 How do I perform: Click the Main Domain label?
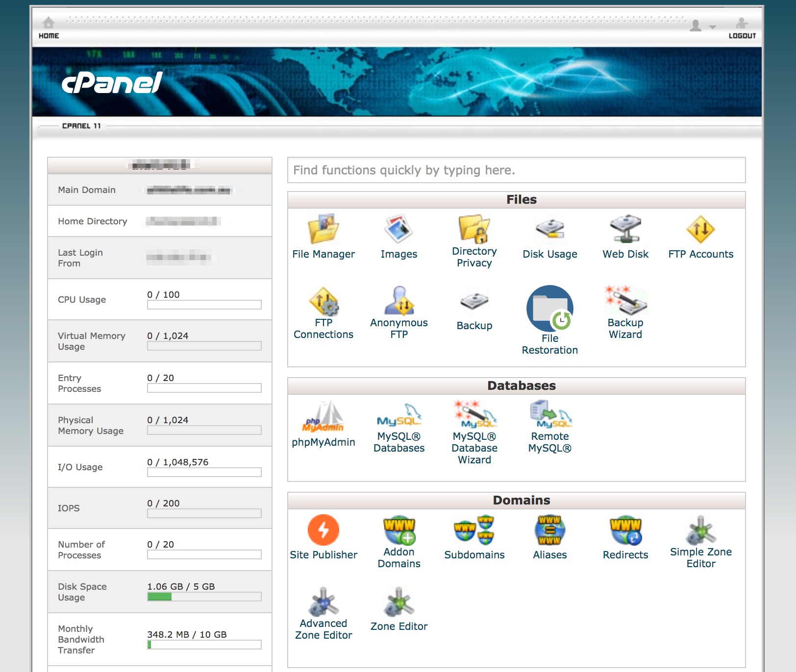coord(87,190)
